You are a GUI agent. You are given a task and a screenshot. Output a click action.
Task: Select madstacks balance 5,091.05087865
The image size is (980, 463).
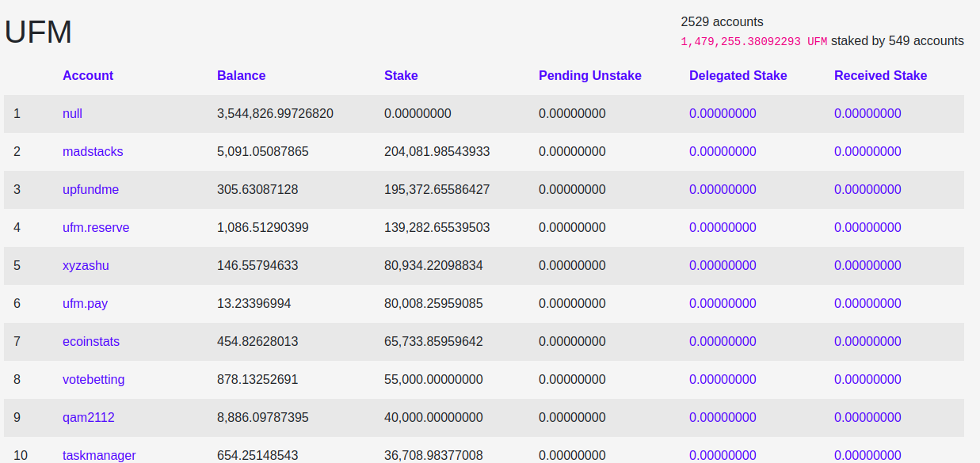coord(263,152)
